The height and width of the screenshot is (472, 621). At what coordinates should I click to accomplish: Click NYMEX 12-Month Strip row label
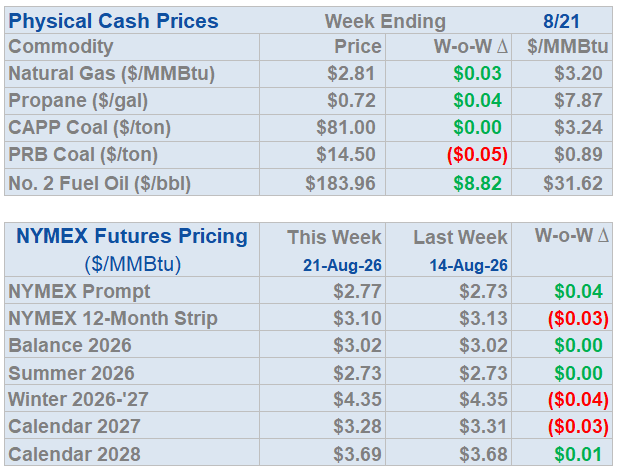click(x=113, y=318)
